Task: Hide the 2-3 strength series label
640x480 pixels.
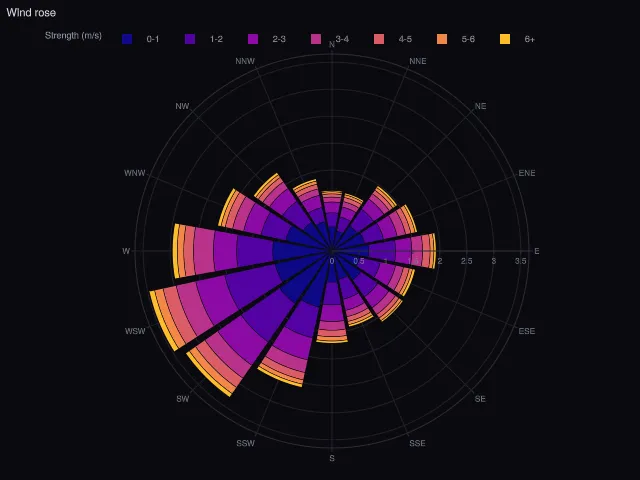Action: pyautogui.click(x=279, y=39)
